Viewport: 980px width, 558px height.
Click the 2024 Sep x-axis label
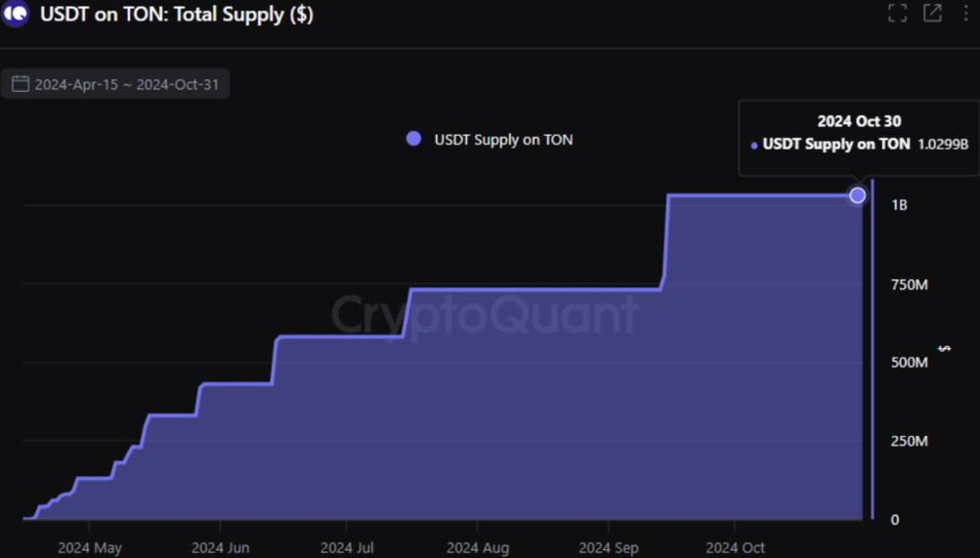point(608,548)
